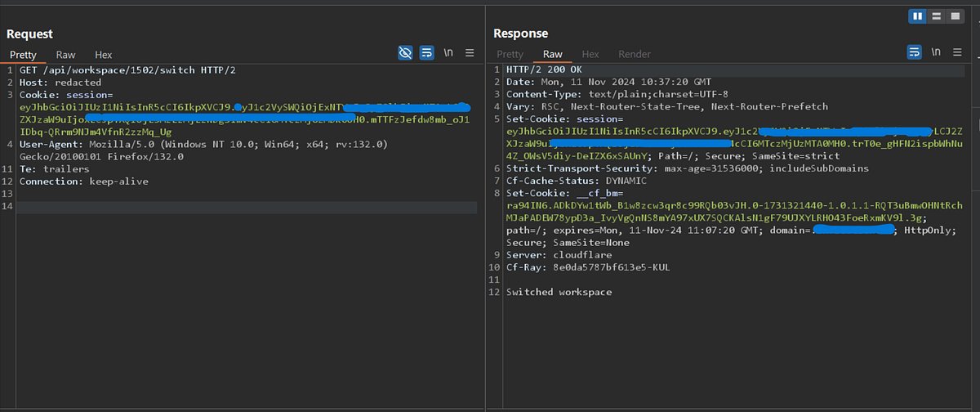This screenshot has height=412, width=980.
Task: Select the top-bottom split layout icon
Action: pyautogui.click(x=936, y=16)
